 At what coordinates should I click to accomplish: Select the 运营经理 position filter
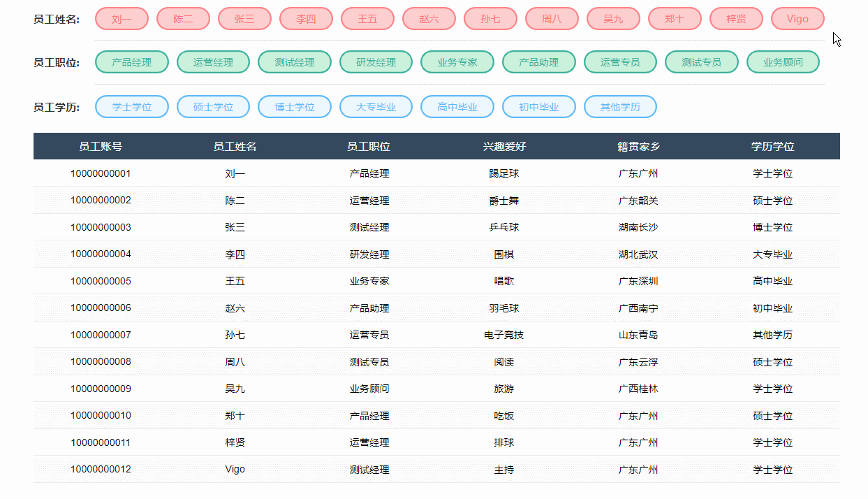pos(213,62)
